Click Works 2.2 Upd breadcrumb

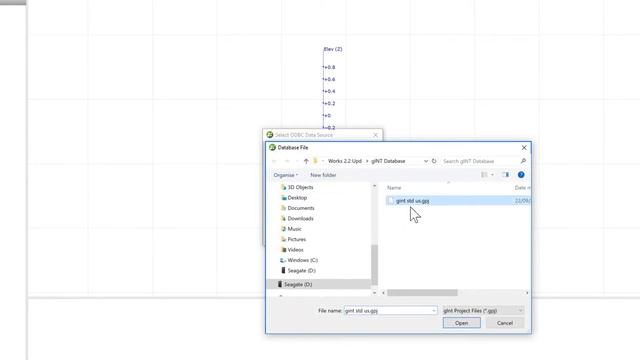pos(345,161)
